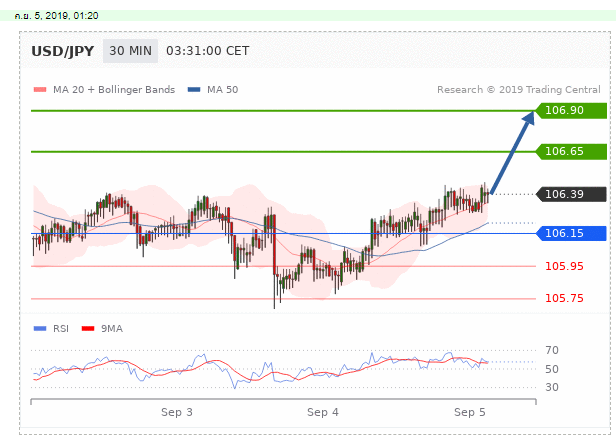Click the MA 20 + Bollinger Bands legend text

[114, 90]
